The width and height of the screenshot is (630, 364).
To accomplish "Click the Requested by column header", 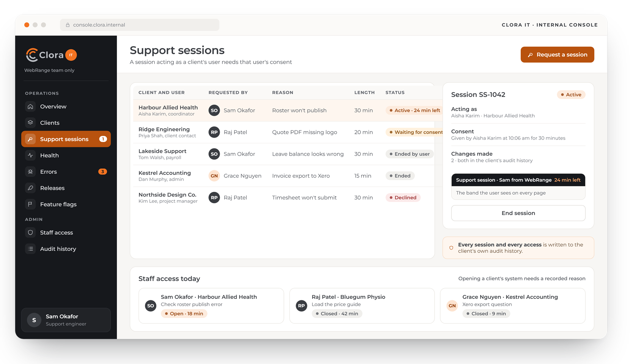I will 228,93.
